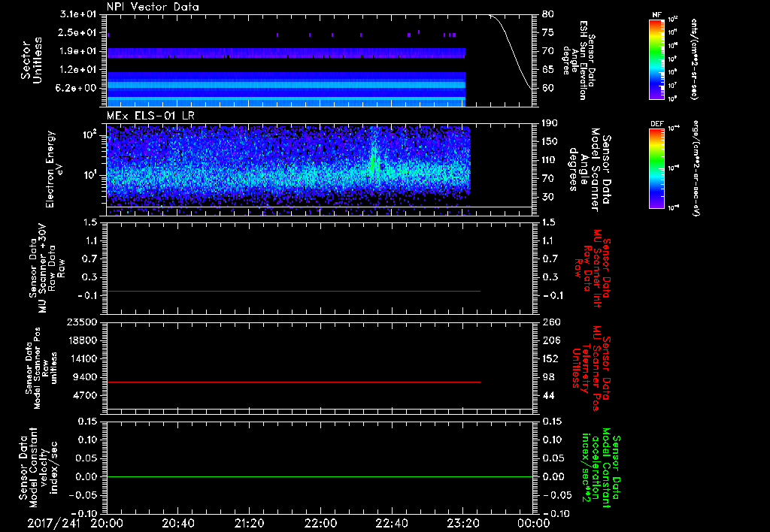Click the '190' scanner angle tick
This screenshot has width=770, height=532.
(550, 123)
